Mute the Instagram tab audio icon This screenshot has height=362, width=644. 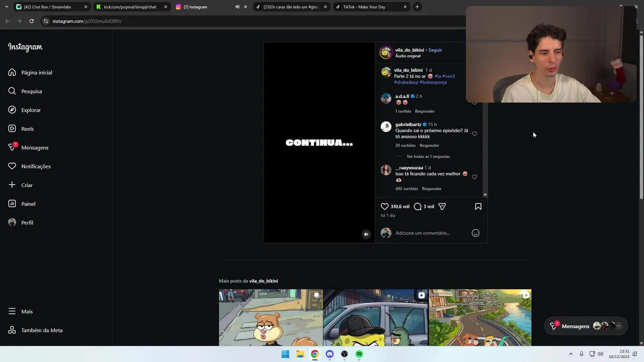237,7
